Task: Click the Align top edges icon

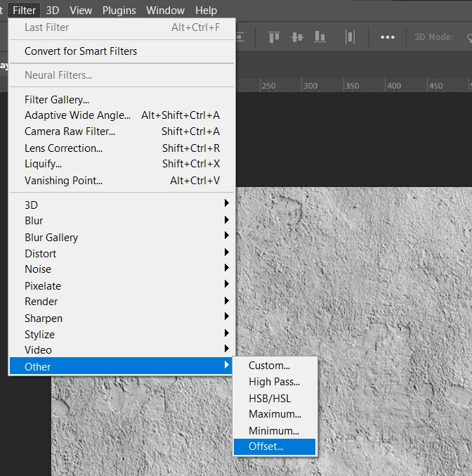Action: pyautogui.click(x=274, y=37)
